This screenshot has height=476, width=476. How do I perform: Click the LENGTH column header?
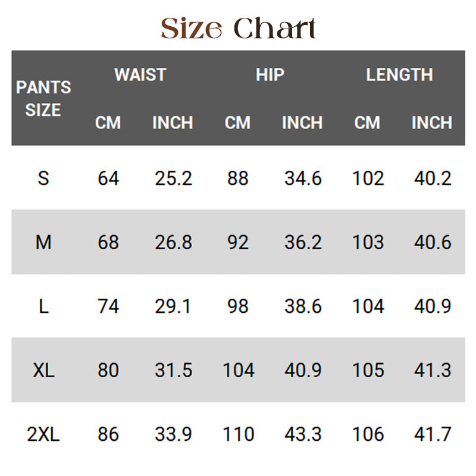(399, 75)
